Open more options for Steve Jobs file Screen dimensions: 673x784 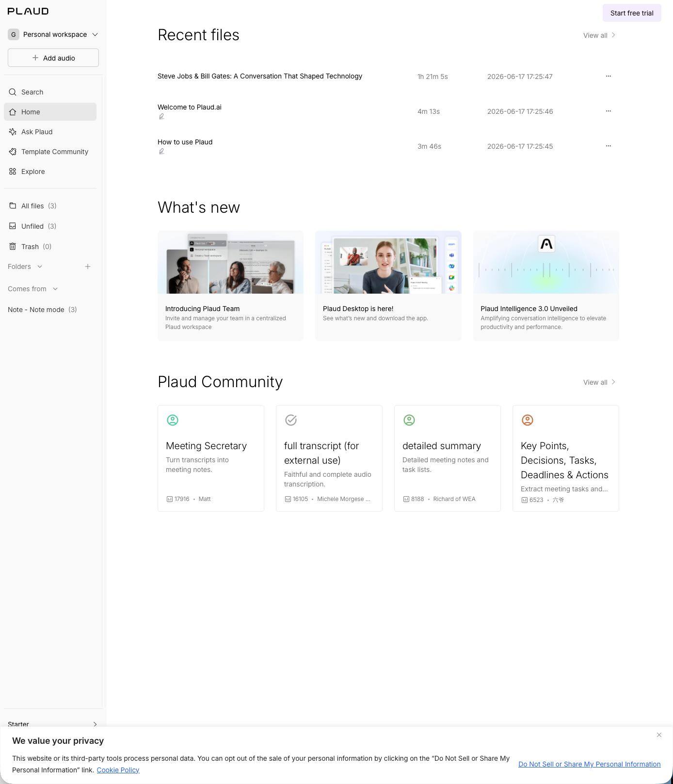[609, 76]
